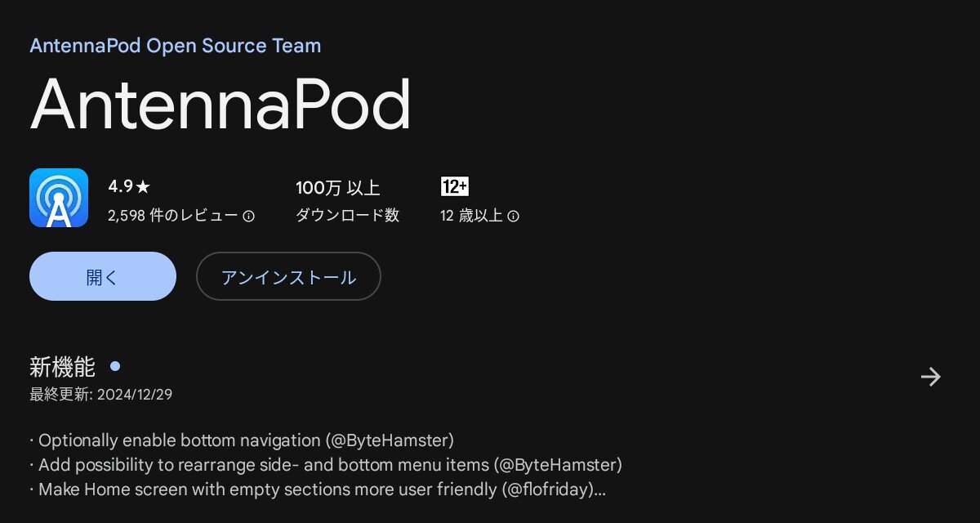The image size is (980, 523).
Task: Select the ダウンロード数 label
Action: (x=347, y=216)
